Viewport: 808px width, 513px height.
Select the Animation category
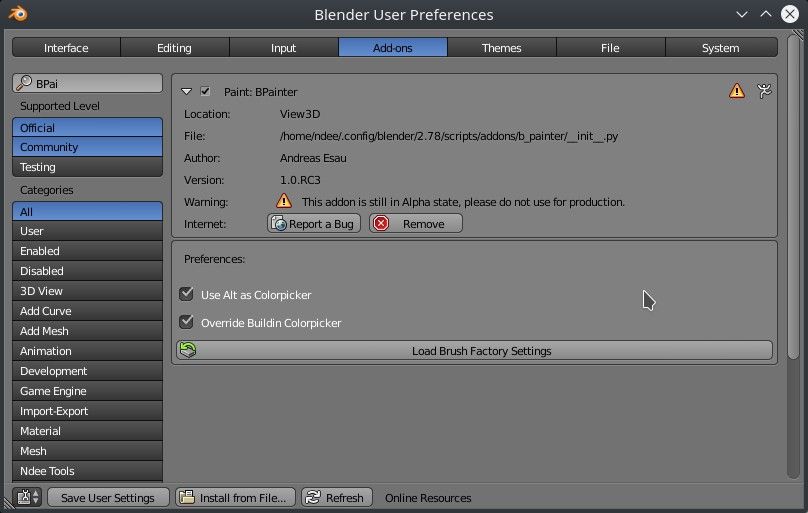(87, 351)
